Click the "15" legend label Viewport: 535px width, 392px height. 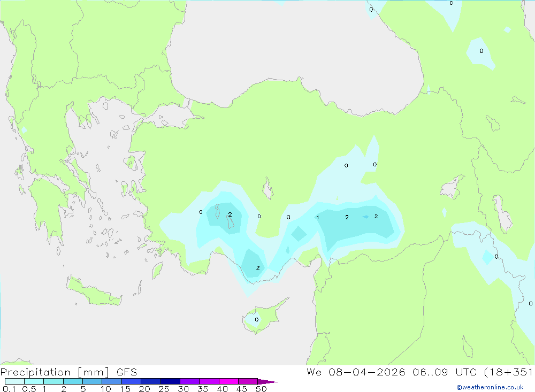125,389
